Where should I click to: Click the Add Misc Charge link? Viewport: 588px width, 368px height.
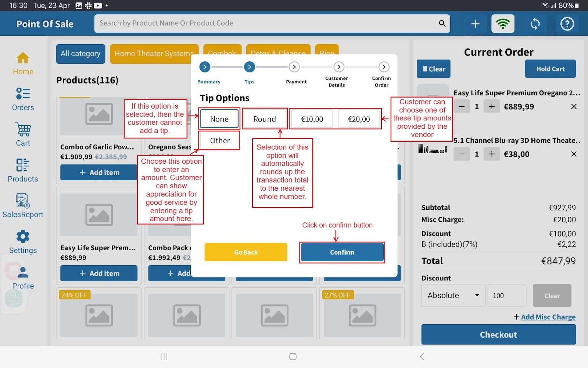(x=548, y=317)
